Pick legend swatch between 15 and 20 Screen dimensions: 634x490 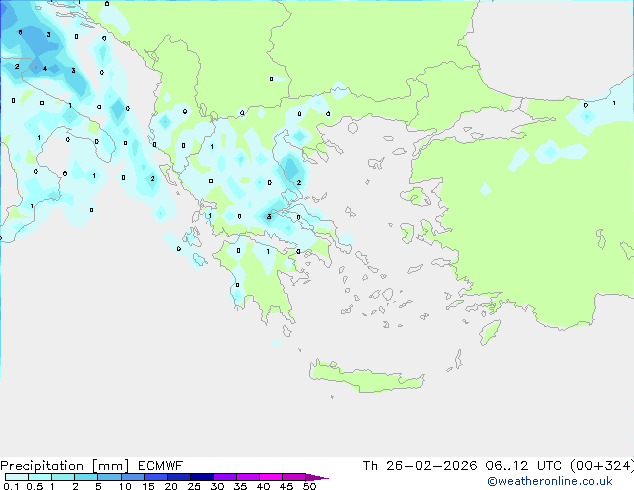[x=156, y=477]
